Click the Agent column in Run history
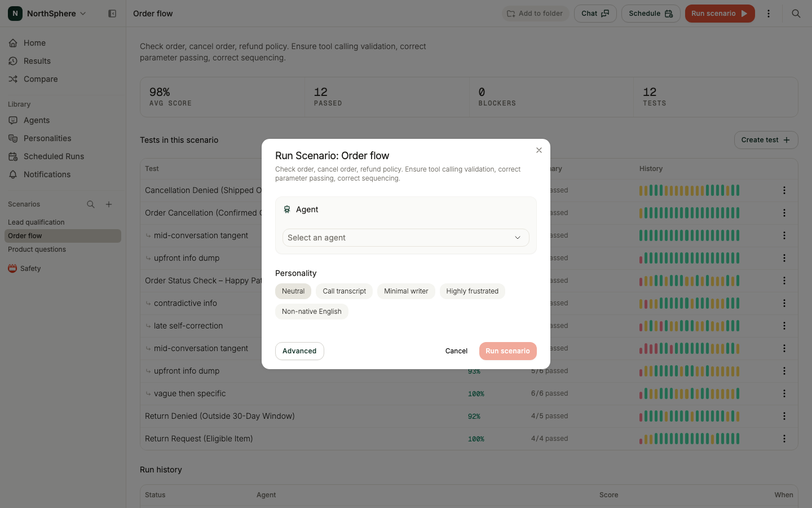Screen dimensions: 812x508 point(266,495)
